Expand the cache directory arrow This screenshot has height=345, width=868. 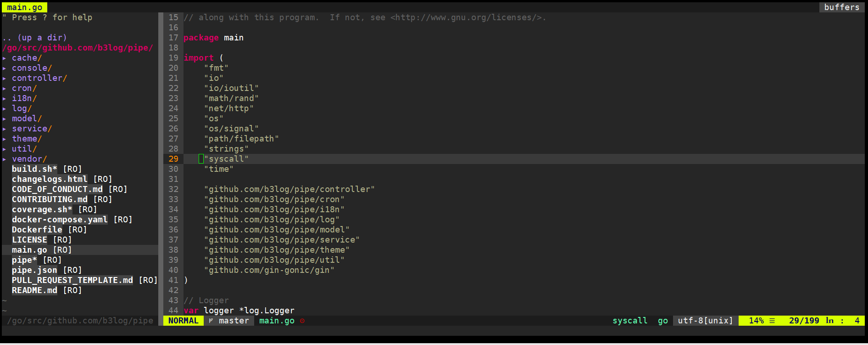(x=5, y=58)
